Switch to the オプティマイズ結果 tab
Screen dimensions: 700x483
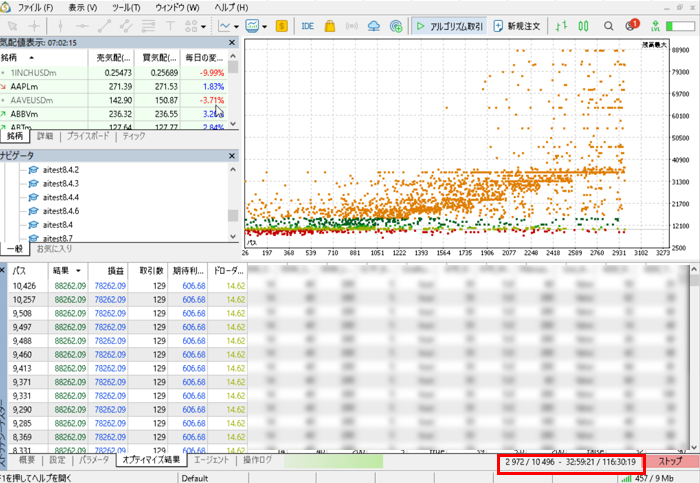coord(148,461)
